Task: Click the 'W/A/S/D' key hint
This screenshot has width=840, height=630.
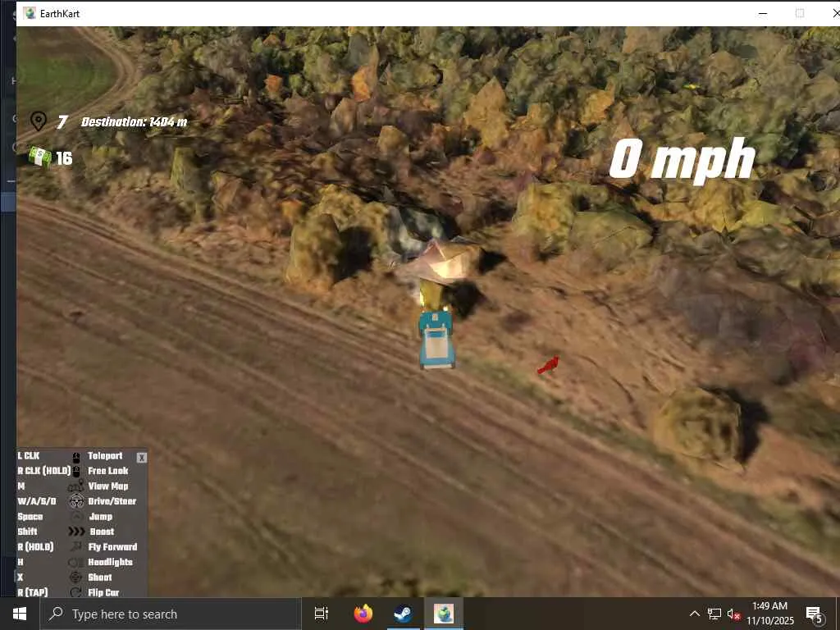Action: coord(36,501)
